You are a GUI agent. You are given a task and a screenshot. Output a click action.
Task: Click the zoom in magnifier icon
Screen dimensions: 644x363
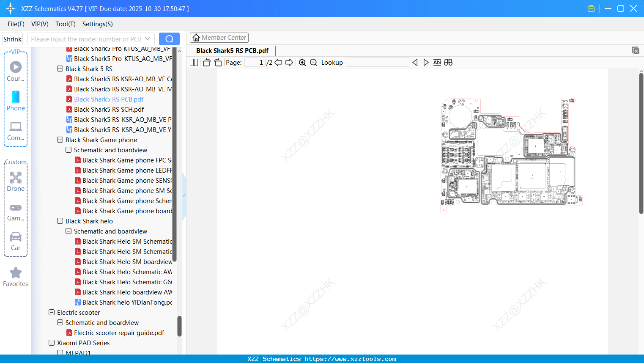(x=302, y=63)
